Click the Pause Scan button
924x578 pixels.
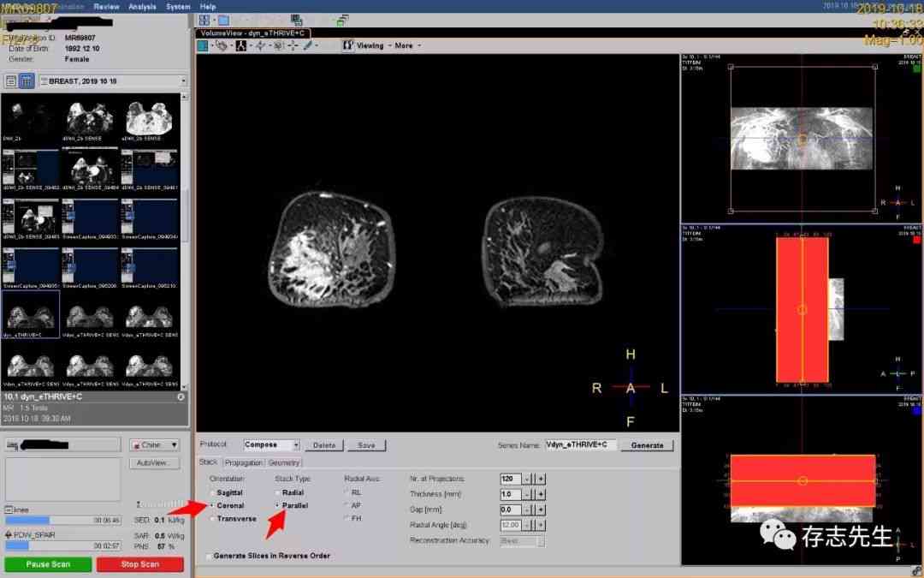[48, 564]
